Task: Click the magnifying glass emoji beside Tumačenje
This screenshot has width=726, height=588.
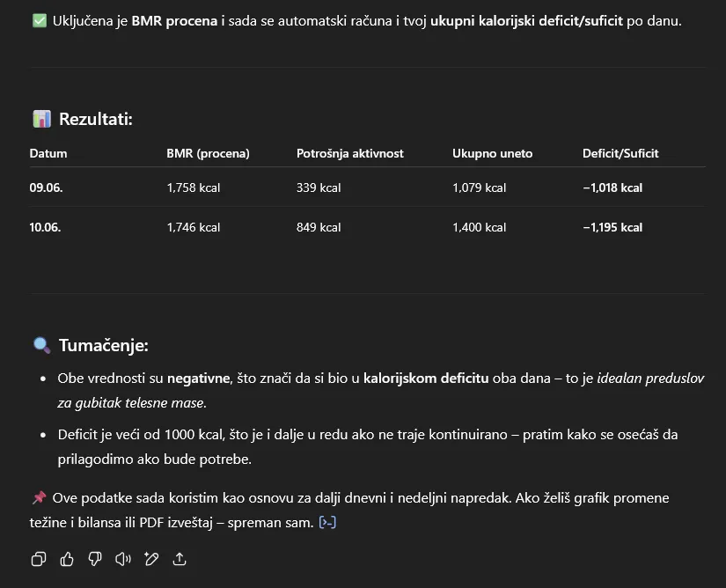Action: click(x=41, y=345)
